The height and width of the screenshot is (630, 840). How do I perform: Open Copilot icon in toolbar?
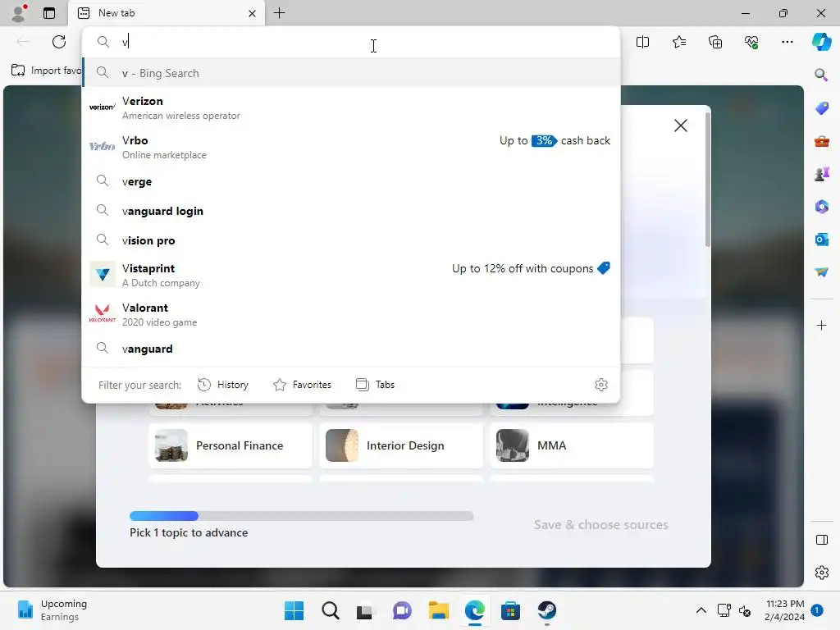click(x=821, y=42)
